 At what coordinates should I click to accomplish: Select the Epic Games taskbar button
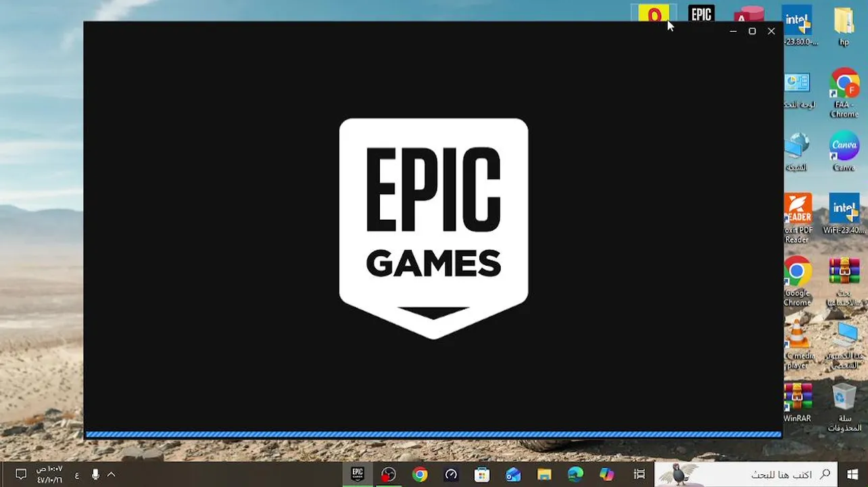[358, 474]
